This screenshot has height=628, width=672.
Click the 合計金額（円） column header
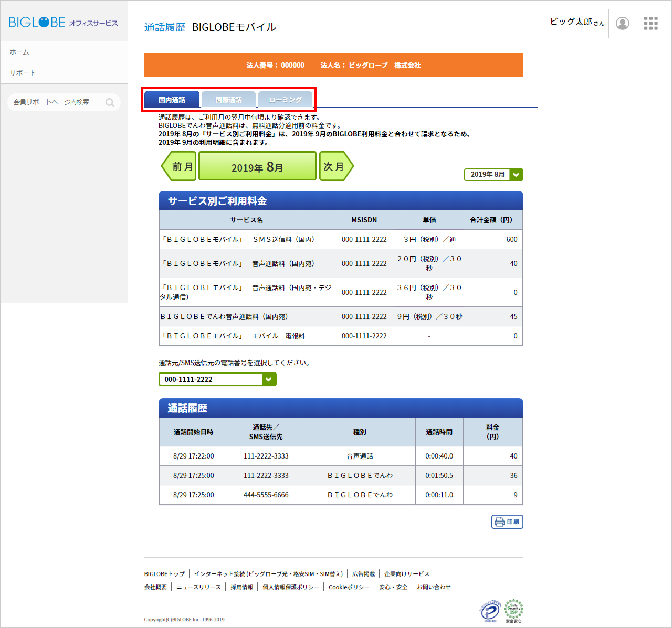(493, 220)
